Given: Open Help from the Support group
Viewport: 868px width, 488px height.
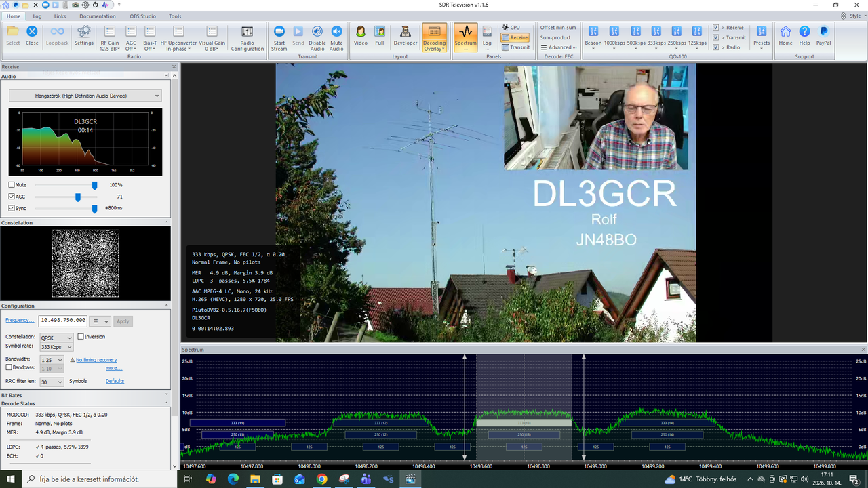Looking at the screenshot, I should 804,36.
